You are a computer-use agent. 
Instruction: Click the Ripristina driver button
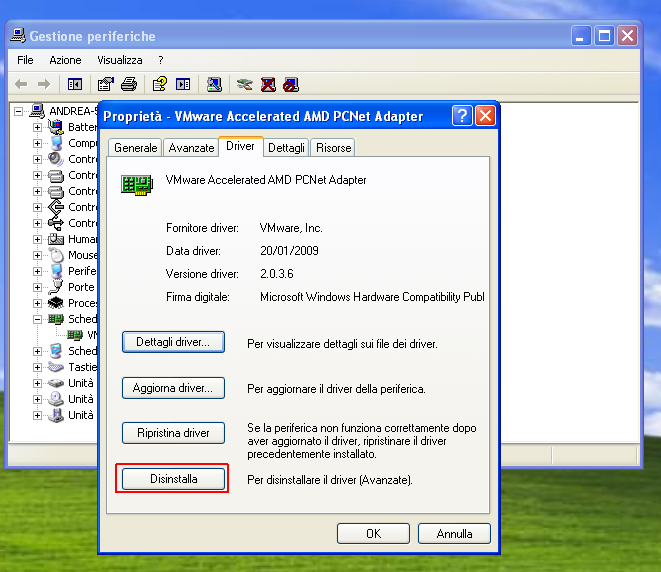click(173, 433)
